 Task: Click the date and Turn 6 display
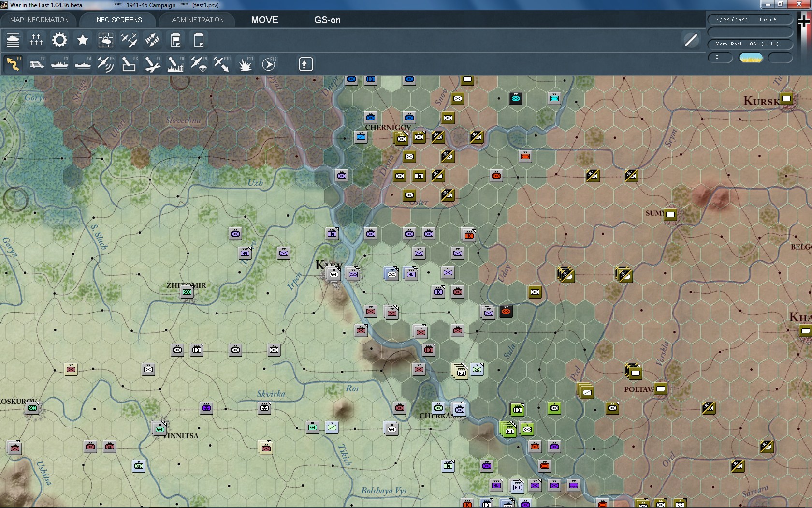(750, 19)
